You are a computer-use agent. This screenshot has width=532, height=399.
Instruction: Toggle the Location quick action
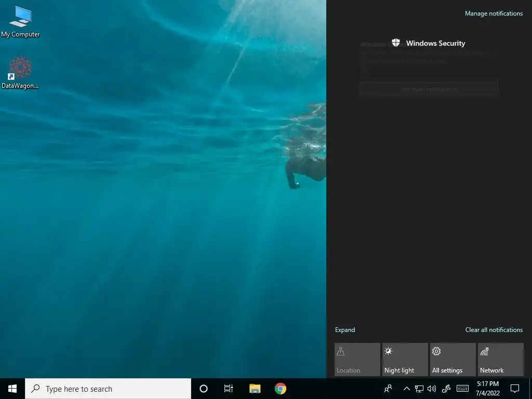pyautogui.click(x=357, y=360)
